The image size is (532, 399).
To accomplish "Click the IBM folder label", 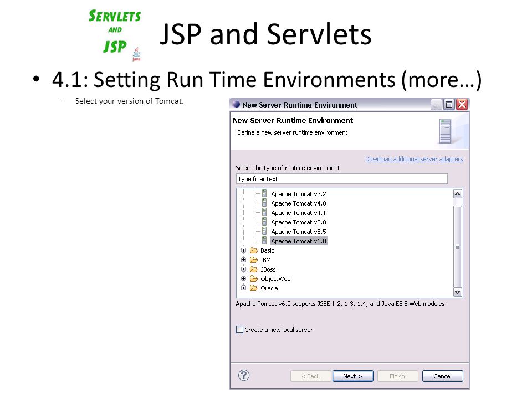I will point(265,260).
